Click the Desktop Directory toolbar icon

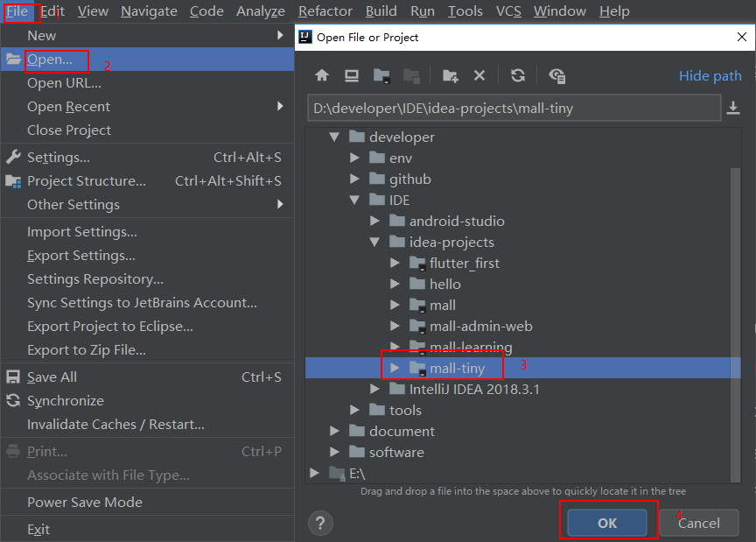(352, 76)
